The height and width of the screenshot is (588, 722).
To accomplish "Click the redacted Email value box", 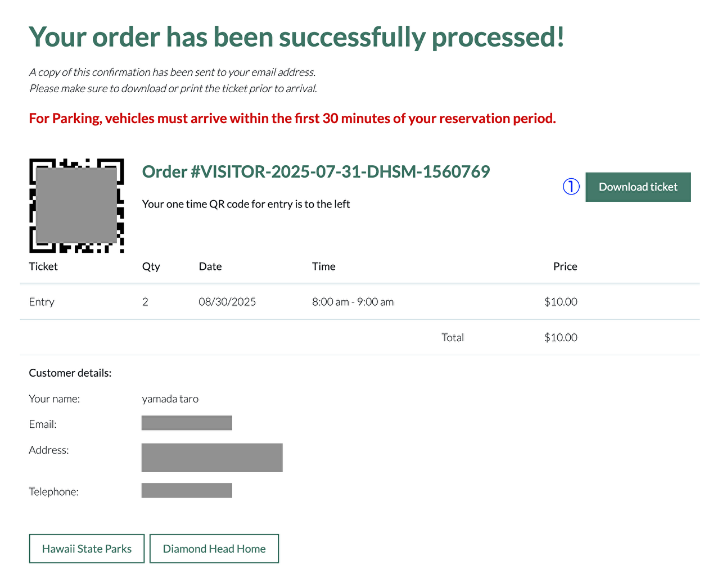I will click(187, 423).
